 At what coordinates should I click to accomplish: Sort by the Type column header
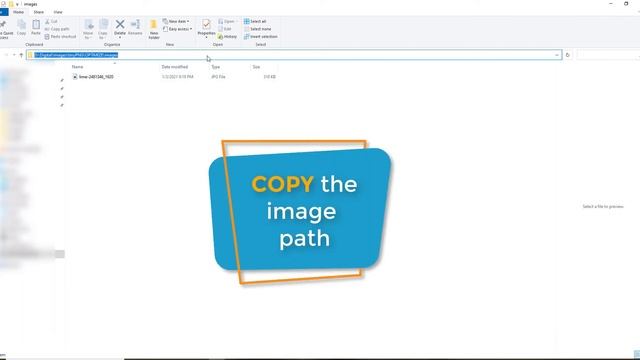pos(216,67)
